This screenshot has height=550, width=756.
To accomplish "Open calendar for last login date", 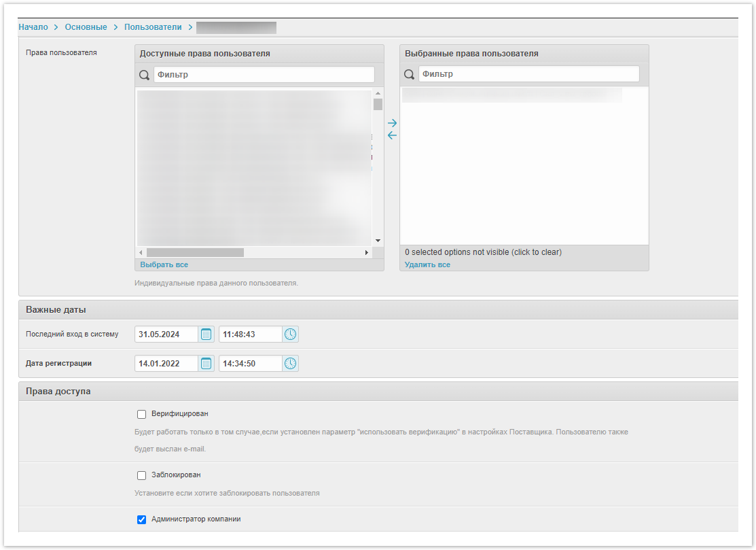I will tap(206, 334).
